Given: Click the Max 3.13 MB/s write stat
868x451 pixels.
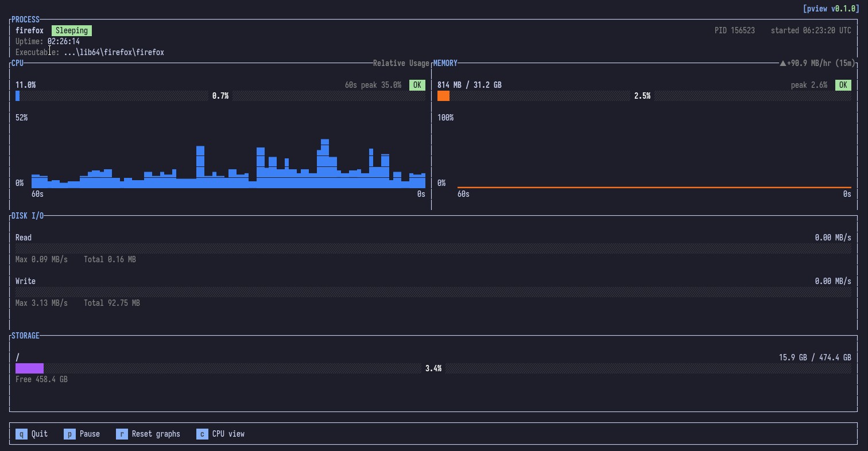Looking at the screenshot, I should (41, 303).
